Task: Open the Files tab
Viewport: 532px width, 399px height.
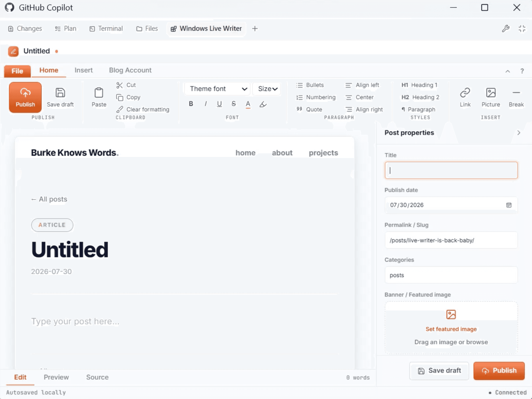Action: [147, 29]
